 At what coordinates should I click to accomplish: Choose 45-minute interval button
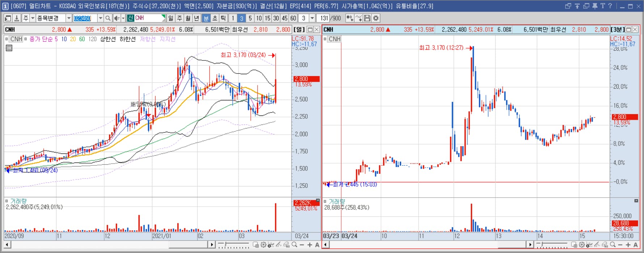tap(285, 18)
